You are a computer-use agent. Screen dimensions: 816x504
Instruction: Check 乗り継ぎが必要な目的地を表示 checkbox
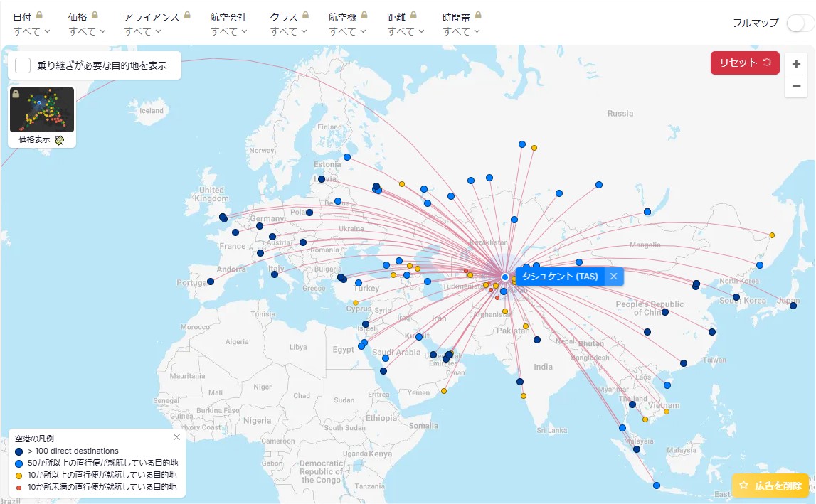coord(22,65)
